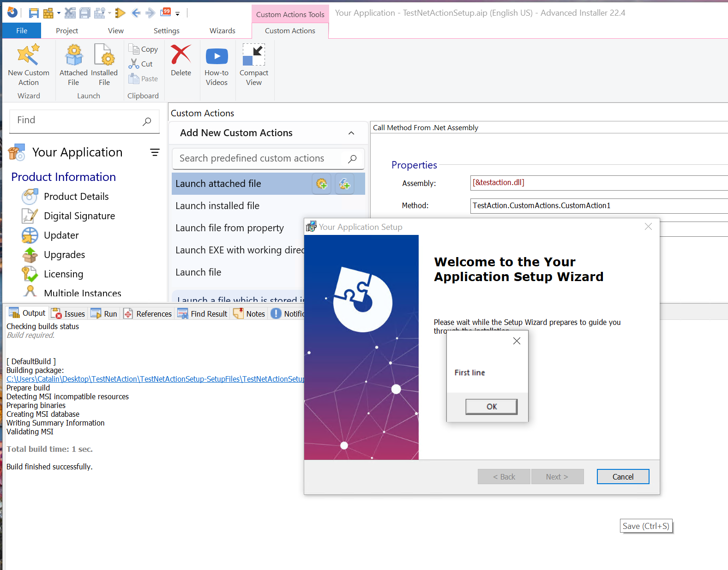Click the Run play icon in quick toolbar
Viewport: 728px width, 570px height.
coord(120,13)
